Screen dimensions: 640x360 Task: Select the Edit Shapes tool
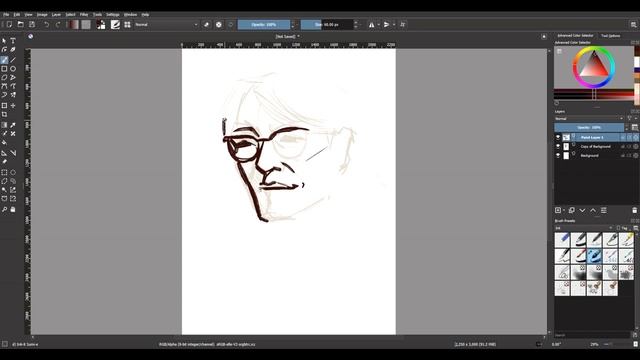pos(4,49)
